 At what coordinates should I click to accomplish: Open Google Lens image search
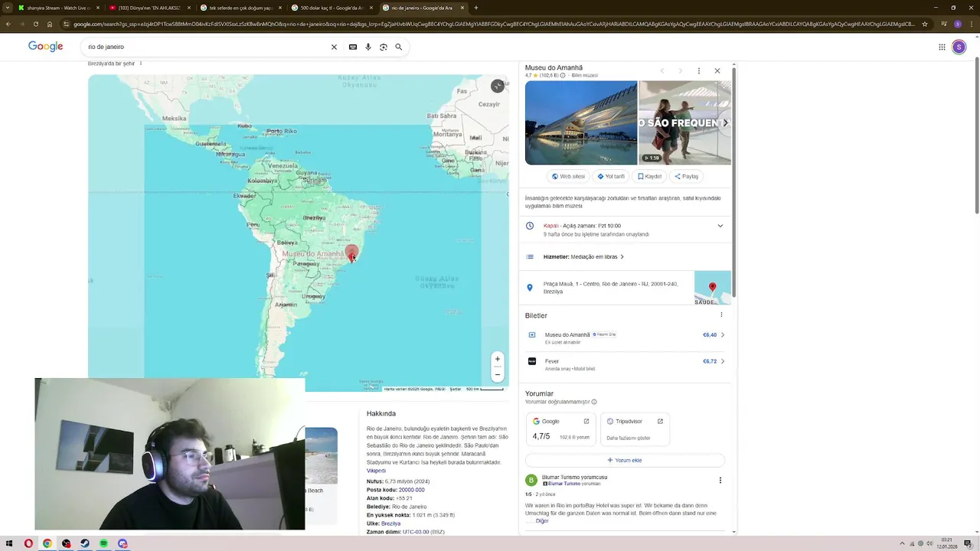point(384,47)
